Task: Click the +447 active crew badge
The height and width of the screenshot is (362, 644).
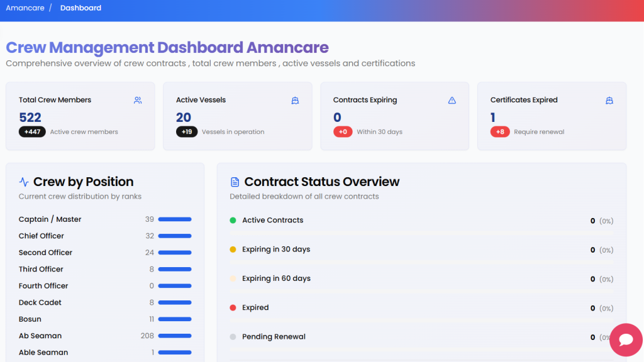Action: pyautogui.click(x=32, y=132)
